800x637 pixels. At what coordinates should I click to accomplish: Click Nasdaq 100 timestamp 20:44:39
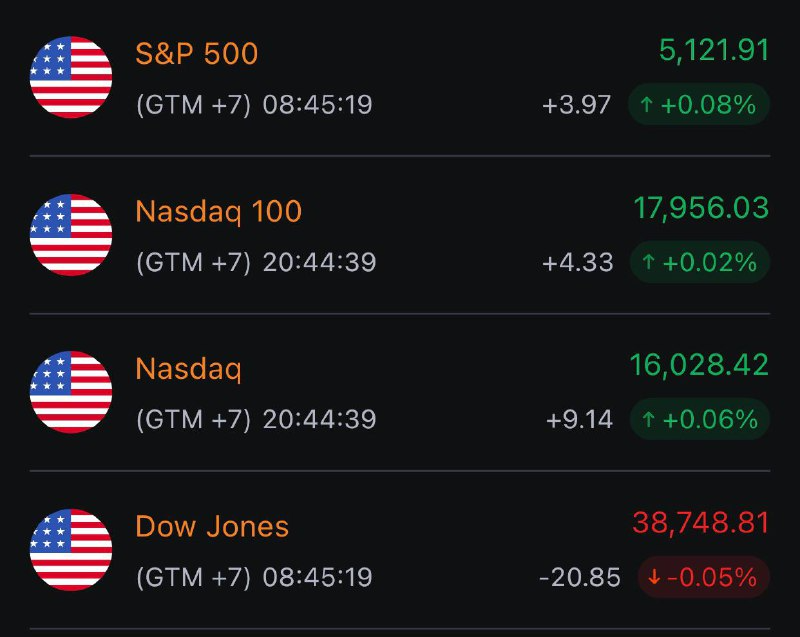click(319, 263)
